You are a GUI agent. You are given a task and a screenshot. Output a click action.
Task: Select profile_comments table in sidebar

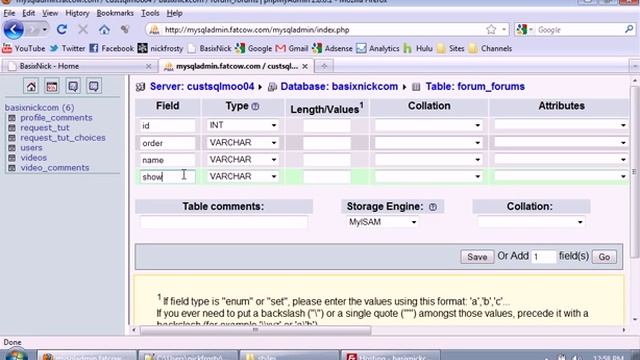click(56, 118)
